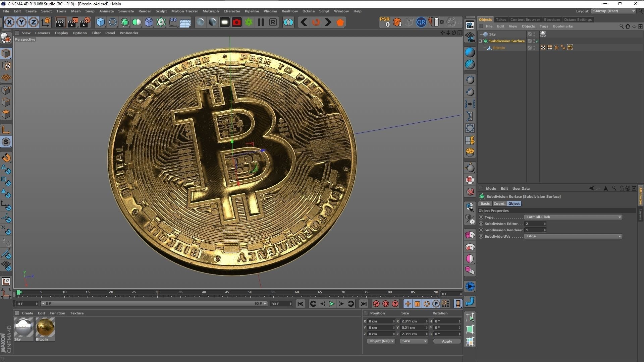The image size is (644, 362).
Task: Collapse the Subdivision Surface hierarchy
Action: pyautogui.click(x=480, y=41)
